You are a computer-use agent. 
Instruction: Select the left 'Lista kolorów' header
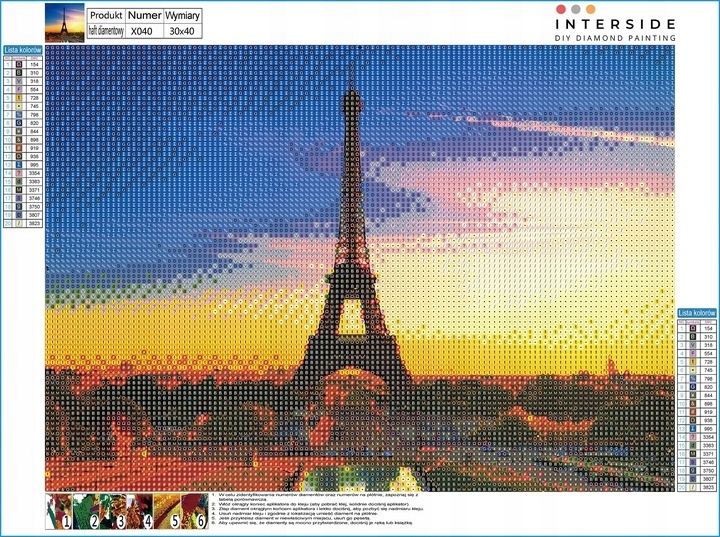pyautogui.click(x=23, y=50)
